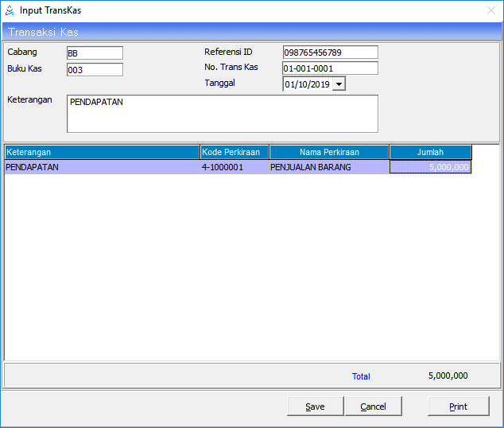The width and height of the screenshot is (504, 428).
Task: Click the Keterangan multiline text box
Action: click(222, 114)
